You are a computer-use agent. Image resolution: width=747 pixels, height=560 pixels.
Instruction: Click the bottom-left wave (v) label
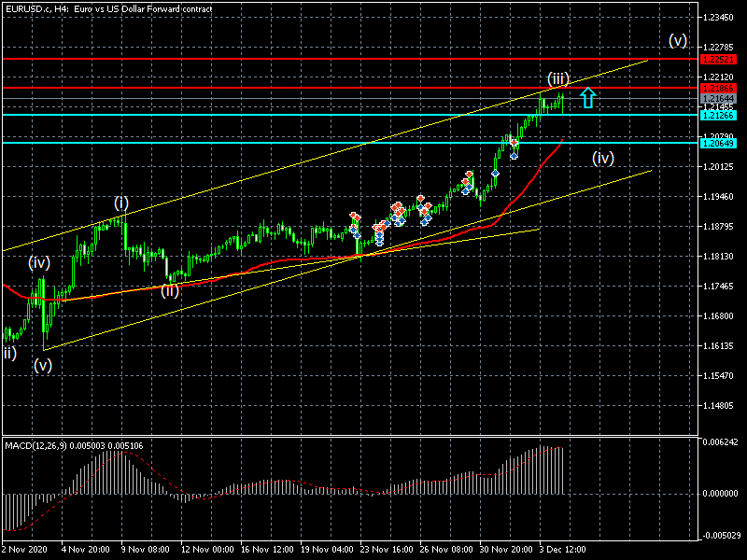click(43, 365)
